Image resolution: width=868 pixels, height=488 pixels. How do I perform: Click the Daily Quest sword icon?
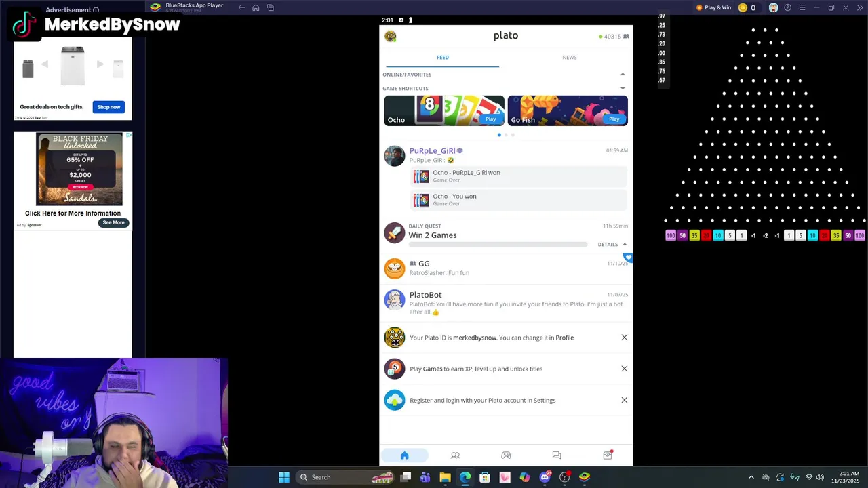(394, 232)
